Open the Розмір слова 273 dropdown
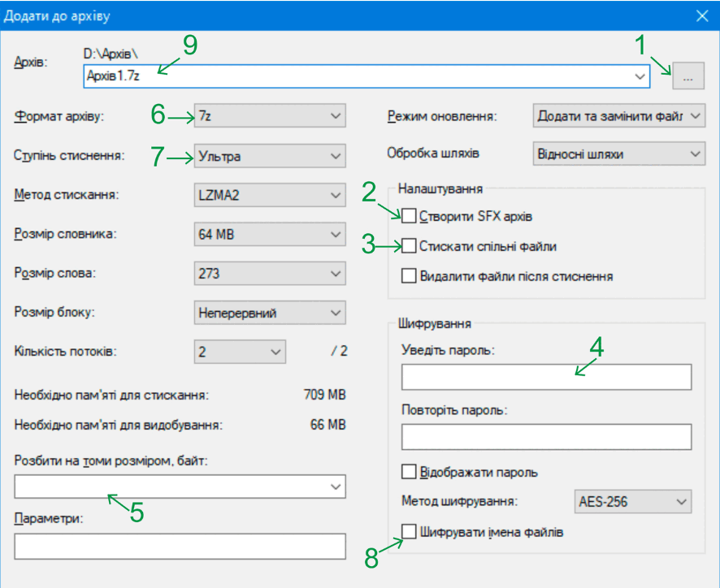720x588 pixels. pyautogui.click(x=270, y=273)
